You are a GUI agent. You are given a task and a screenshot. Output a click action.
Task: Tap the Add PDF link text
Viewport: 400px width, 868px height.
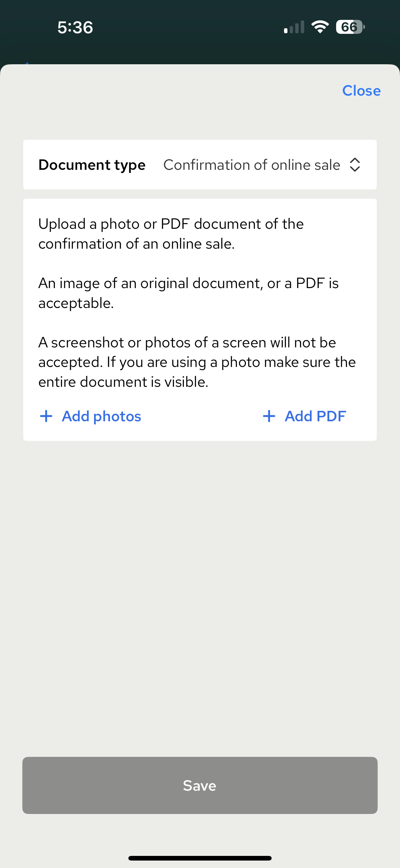coord(315,416)
